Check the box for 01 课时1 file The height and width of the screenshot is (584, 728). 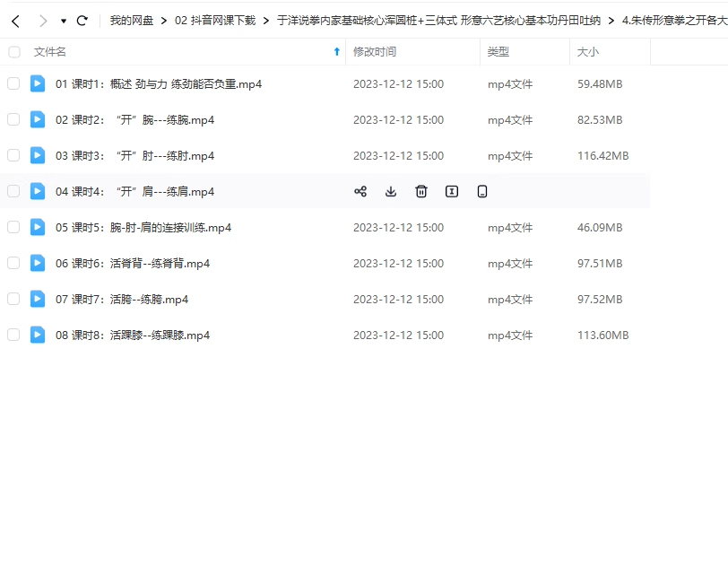13,83
